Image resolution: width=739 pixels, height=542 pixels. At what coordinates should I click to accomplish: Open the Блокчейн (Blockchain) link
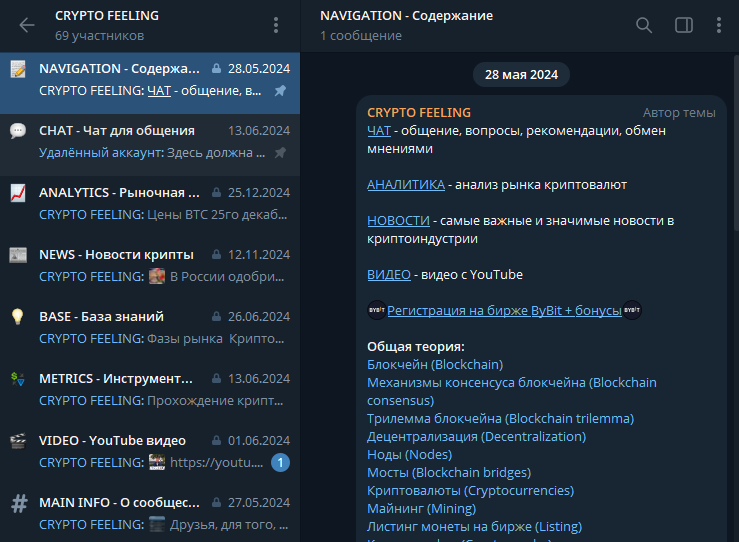tap(435, 365)
